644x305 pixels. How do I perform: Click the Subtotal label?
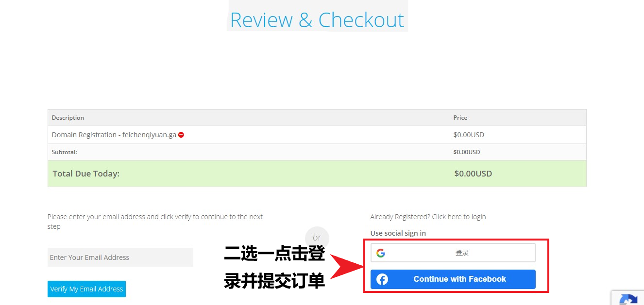65,152
